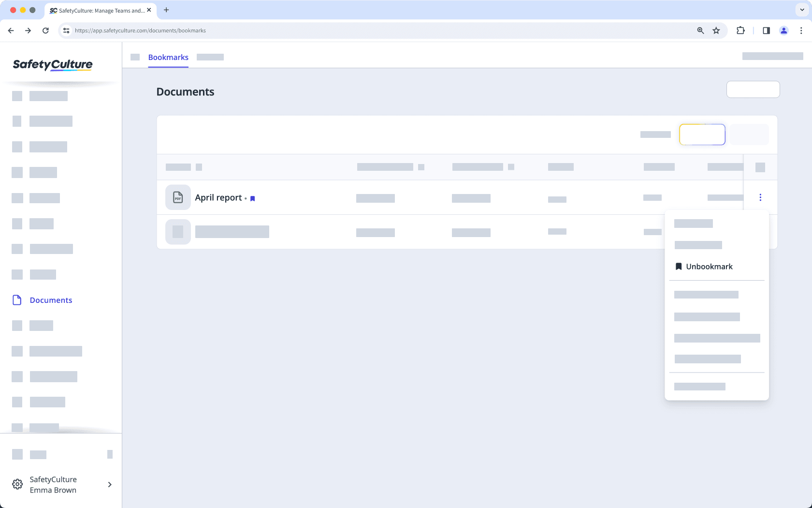Star the current page in the address bar

pos(716,30)
